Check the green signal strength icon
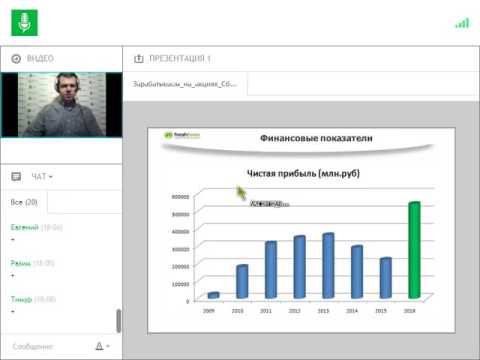 [463, 23]
